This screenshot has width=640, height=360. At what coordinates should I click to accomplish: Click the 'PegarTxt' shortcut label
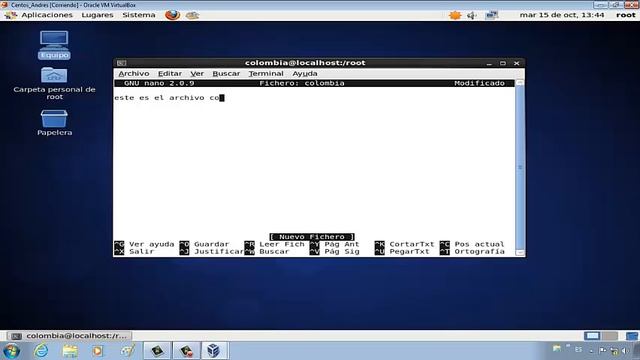409,251
